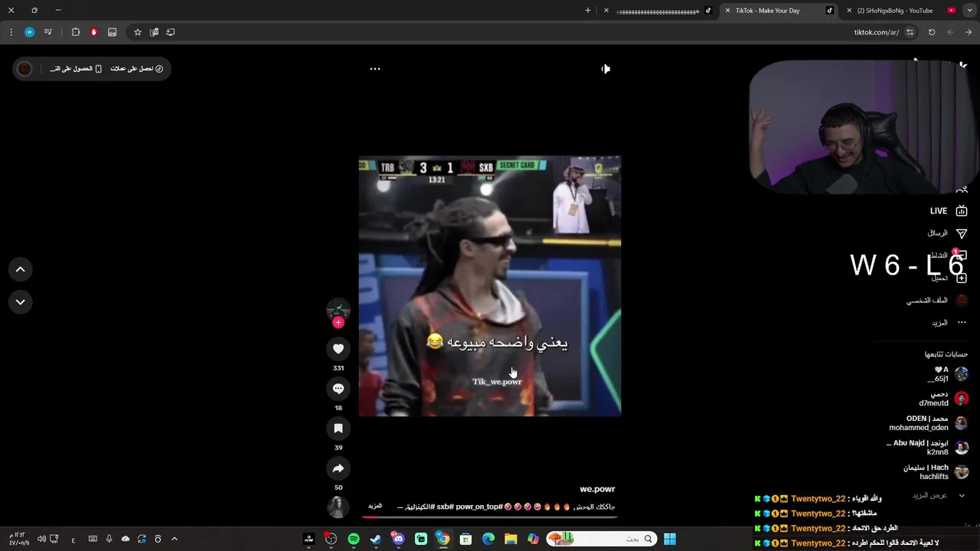This screenshot has height=551, width=980.
Task: Open the volume control in system tray
Action: pyautogui.click(x=41, y=539)
